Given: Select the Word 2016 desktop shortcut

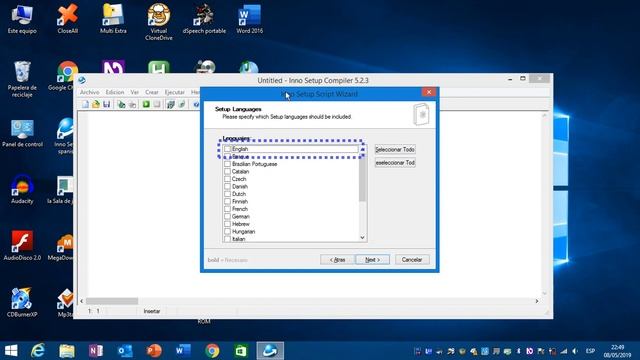Looking at the screenshot, I should (x=249, y=19).
